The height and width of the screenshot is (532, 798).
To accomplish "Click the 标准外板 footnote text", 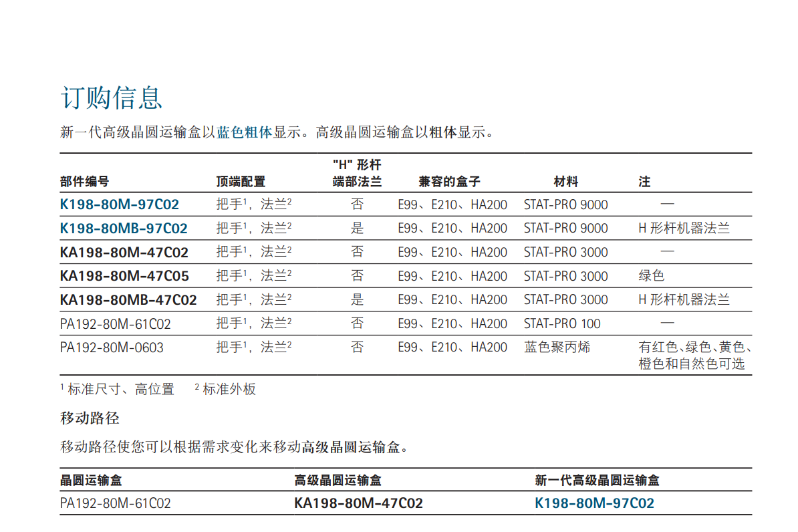I will 229,390.
